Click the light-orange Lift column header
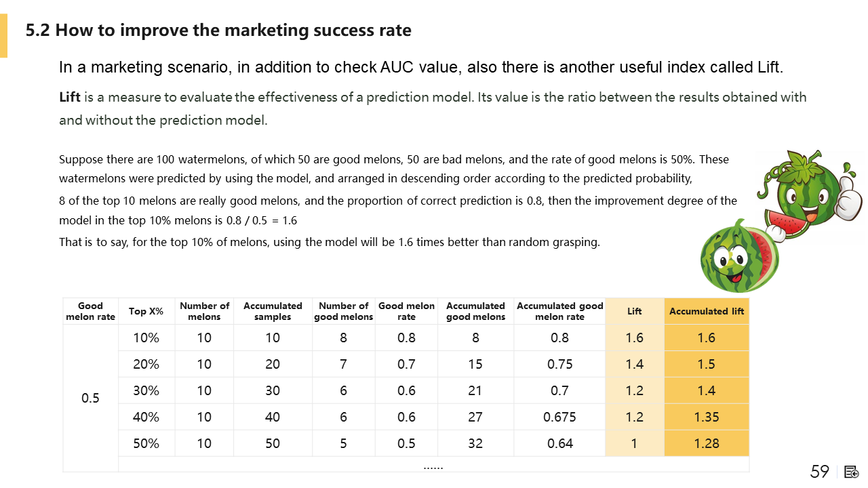868x488 pixels. (635, 311)
